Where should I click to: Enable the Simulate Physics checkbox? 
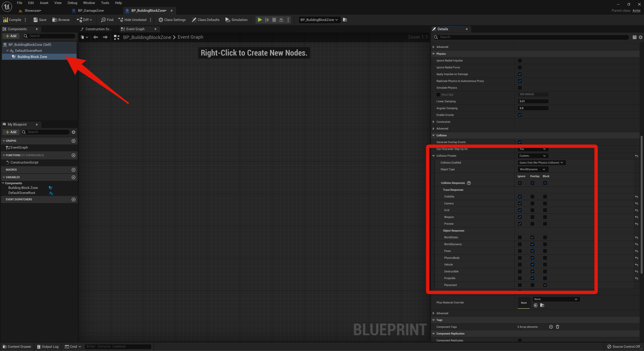point(520,88)
